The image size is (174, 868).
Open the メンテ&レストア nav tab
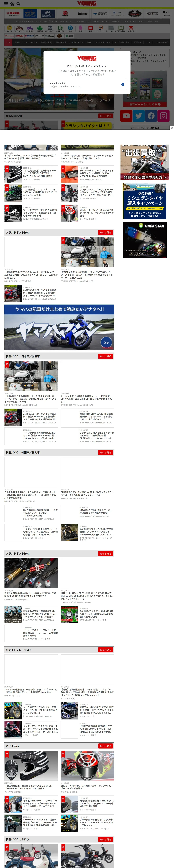pos(122,42)
